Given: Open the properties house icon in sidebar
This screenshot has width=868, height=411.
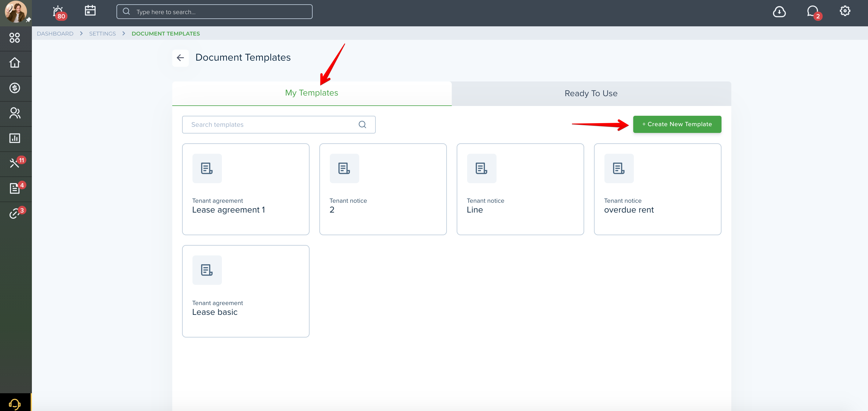Looking at the screenshot, I should [x=14, y=63].
